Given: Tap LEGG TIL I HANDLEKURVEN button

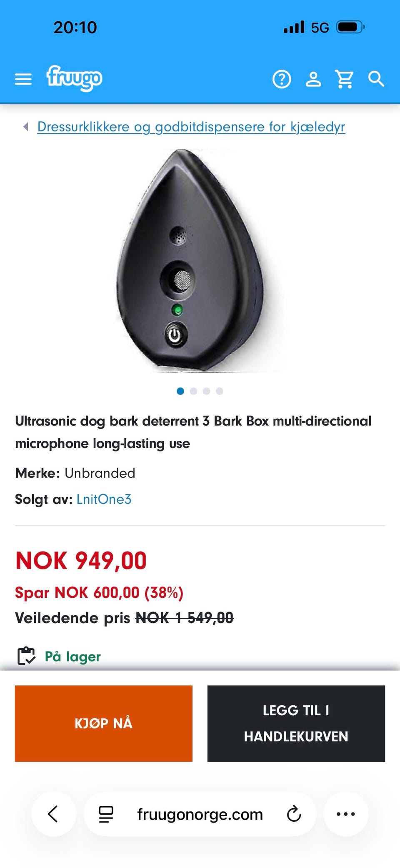Looking at the screenshot, I should click(296, 723).
